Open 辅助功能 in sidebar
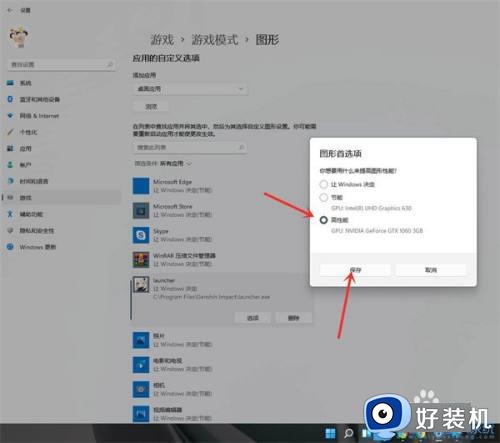500x443 pixels. [60, 214]
